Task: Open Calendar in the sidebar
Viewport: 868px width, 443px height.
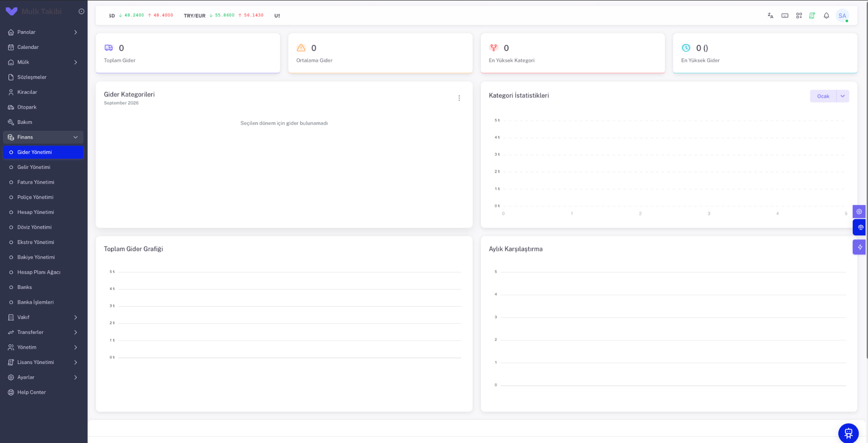Action: [43, 47]
